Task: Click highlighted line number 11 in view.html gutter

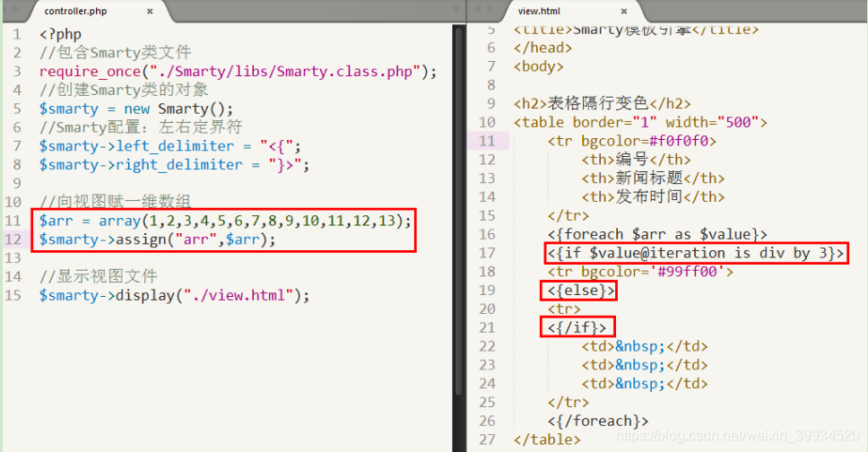Action: point(487,142)
